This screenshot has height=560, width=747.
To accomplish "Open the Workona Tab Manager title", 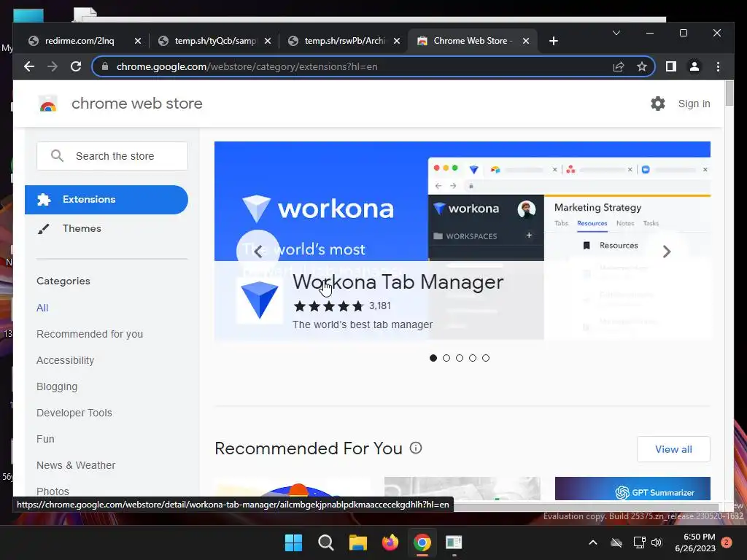I will click(398, 282).
